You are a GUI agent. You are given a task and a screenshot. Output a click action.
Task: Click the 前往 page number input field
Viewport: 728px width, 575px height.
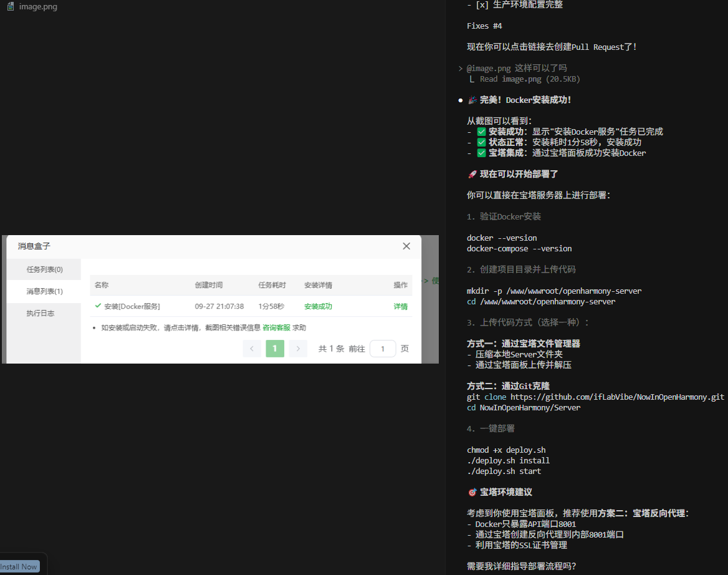383,349
